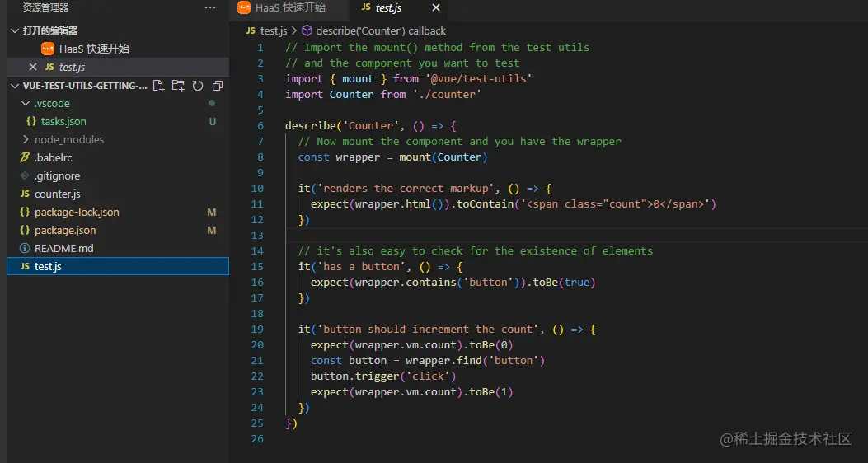The image size is (868, 463).
Task: Click toBe(1) on line 23
Action: click(x=491, y=392)
